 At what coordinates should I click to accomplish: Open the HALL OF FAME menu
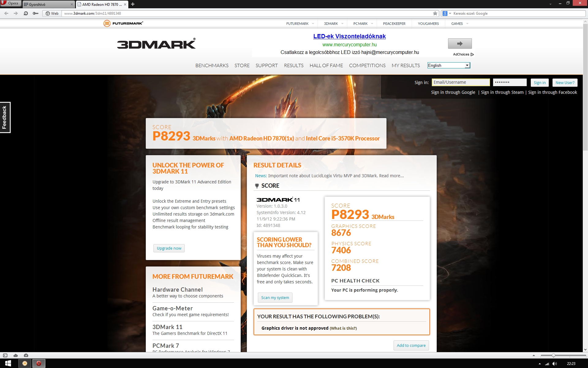(x=326, y=65)
